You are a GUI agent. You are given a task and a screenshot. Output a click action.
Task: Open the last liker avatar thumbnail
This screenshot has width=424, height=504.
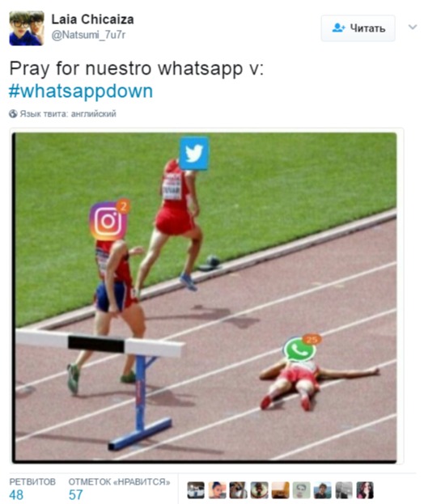click(365, 490)
